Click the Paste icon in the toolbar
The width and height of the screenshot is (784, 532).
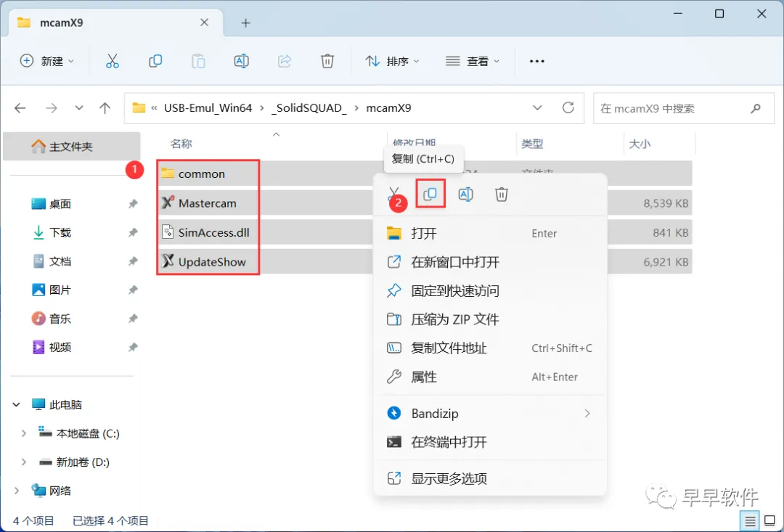[198, 61]
